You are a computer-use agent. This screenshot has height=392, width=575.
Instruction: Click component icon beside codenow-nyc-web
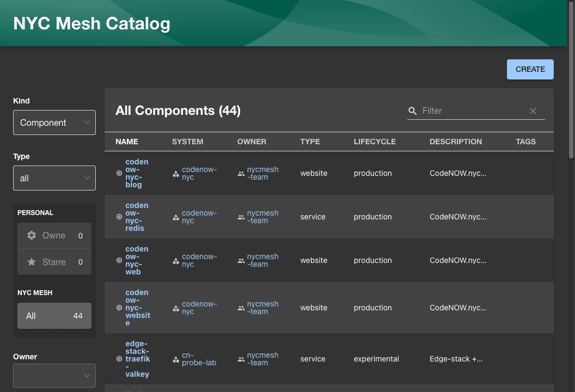[x=119, y=260]
